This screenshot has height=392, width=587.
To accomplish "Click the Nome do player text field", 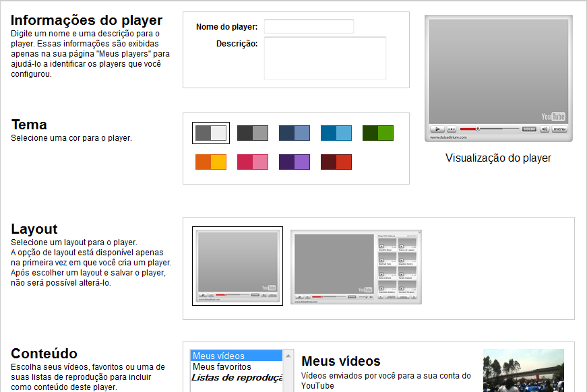I will click(x=309, y=27).
